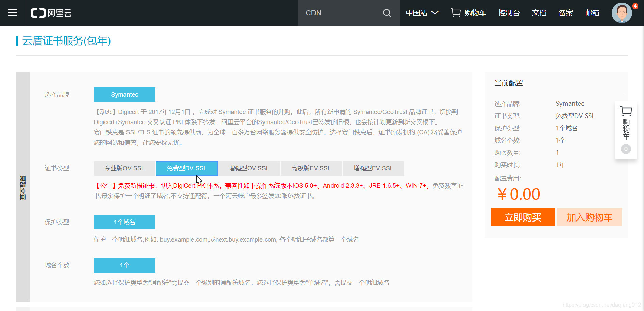Expand the 中国站 region dropdown
The height and width of the screenshot is (311, 644).
pos(422,13)
